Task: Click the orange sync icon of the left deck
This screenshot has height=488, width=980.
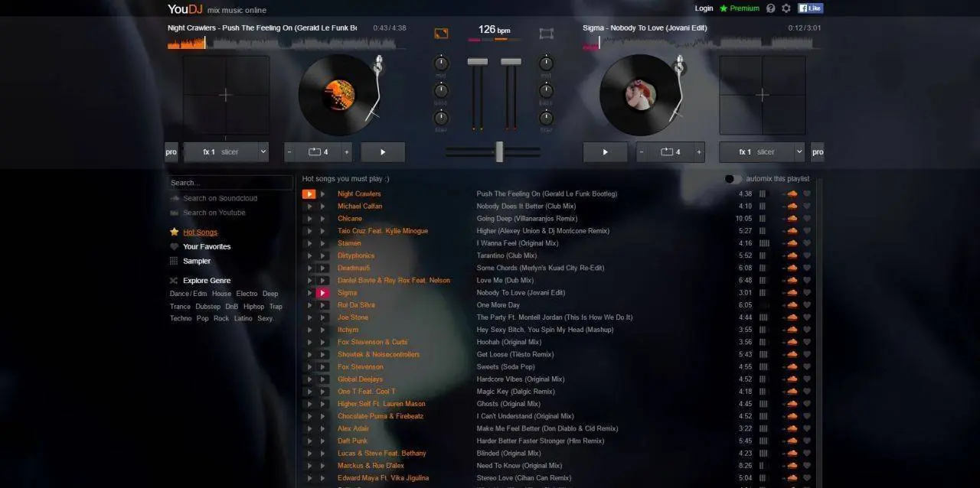Action: tap(441, 33)
